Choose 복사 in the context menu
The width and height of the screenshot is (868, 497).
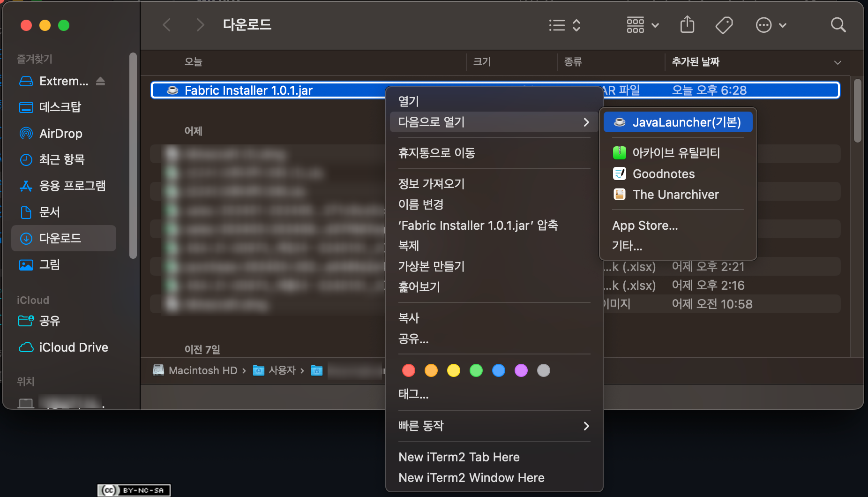(x=494, y=318)
